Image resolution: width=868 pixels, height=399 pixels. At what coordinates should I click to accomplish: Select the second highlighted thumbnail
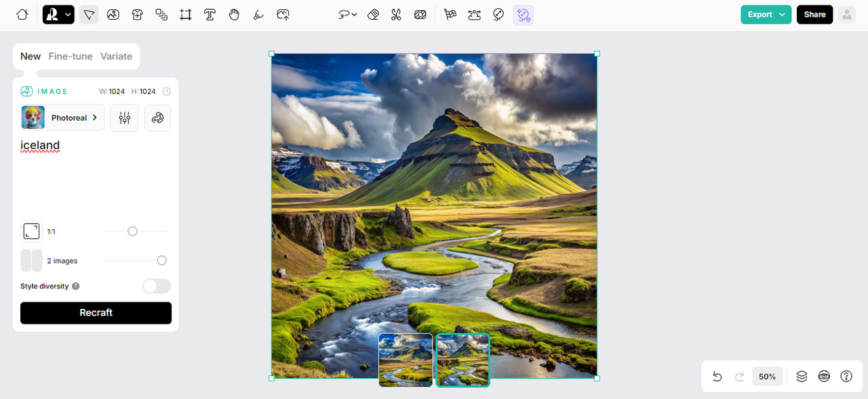462,360
